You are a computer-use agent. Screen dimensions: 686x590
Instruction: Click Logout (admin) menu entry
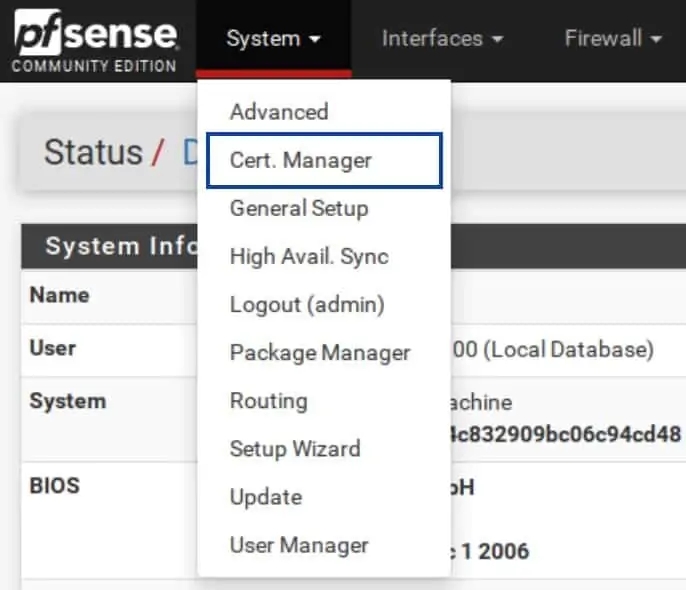pyautogui.click(x=307, y=304)
